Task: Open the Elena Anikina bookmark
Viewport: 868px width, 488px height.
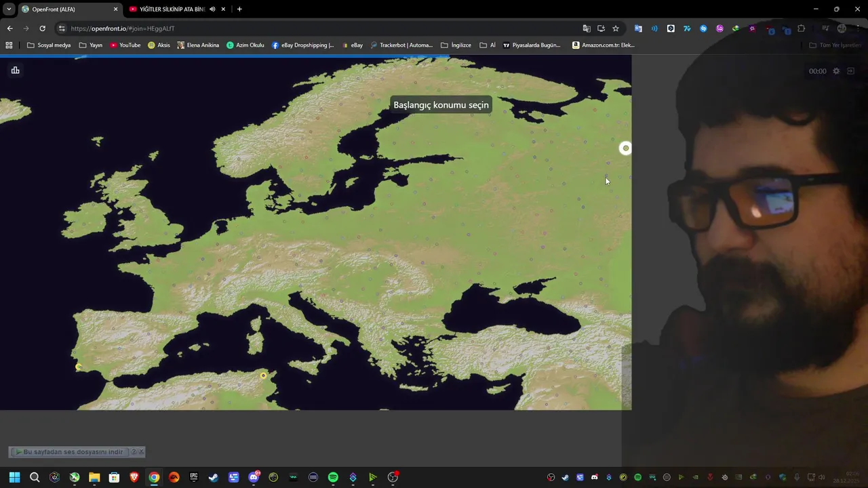Action: click(198, 45)
